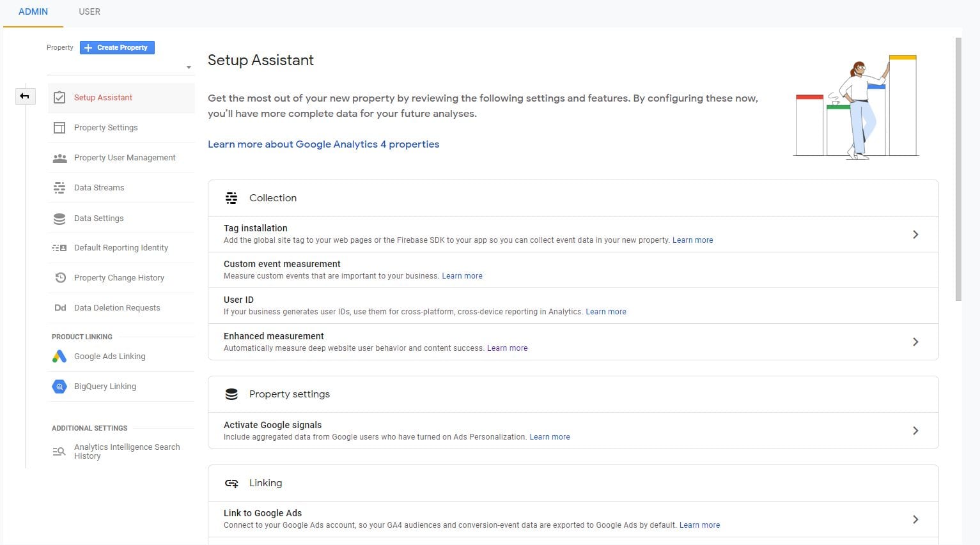Switch to the USER tab
The width and height of the screenshot is (980, 545).
(89, 12)
